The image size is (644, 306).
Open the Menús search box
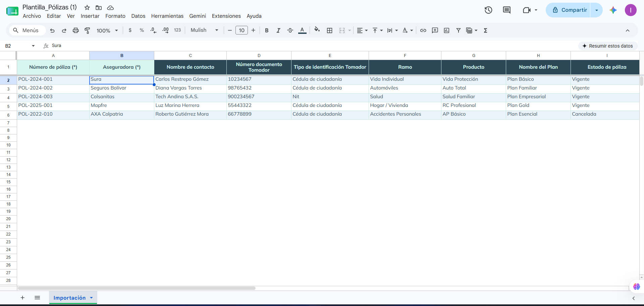pos(27,30)
